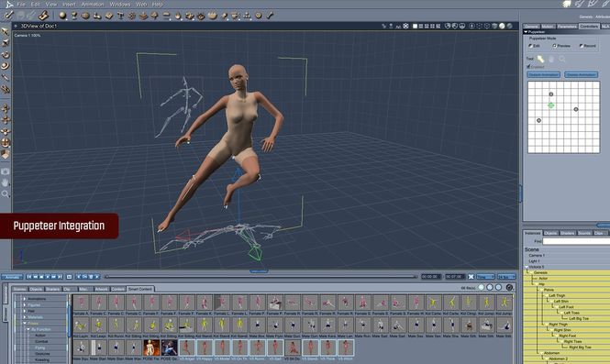
Task: Select the magnifier zoom tool in left toolbar
Action: (6, 193)
